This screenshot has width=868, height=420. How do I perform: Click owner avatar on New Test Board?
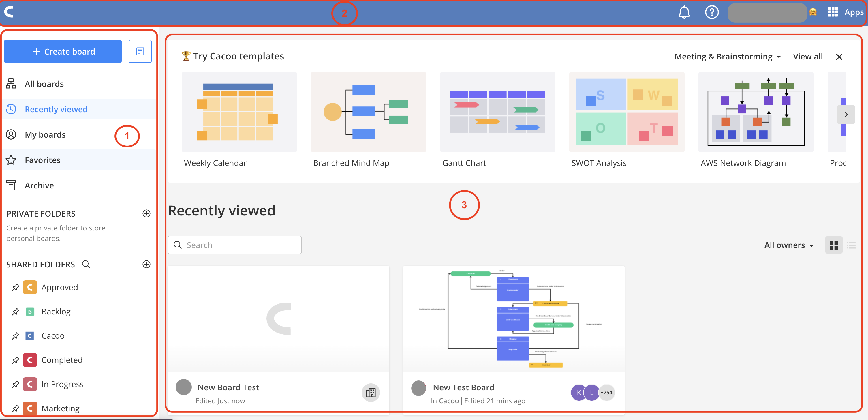tap(419, 388)
